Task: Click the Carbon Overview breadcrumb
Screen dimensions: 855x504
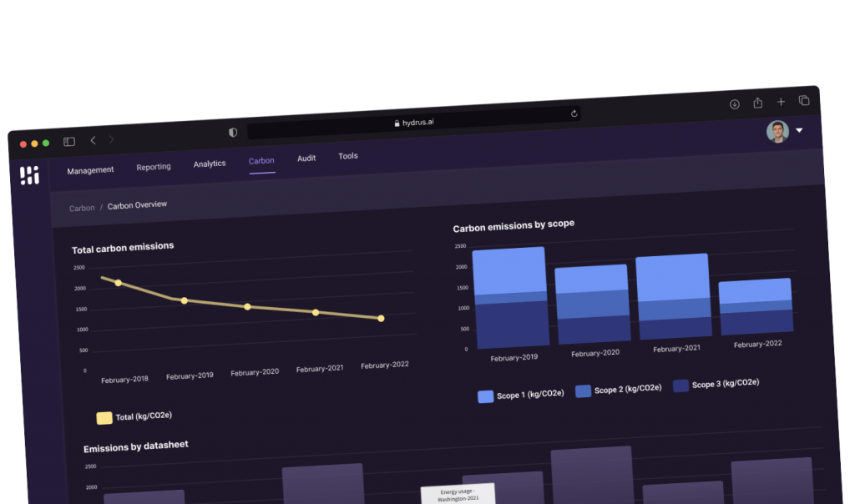Action: (x=137, y=205)
